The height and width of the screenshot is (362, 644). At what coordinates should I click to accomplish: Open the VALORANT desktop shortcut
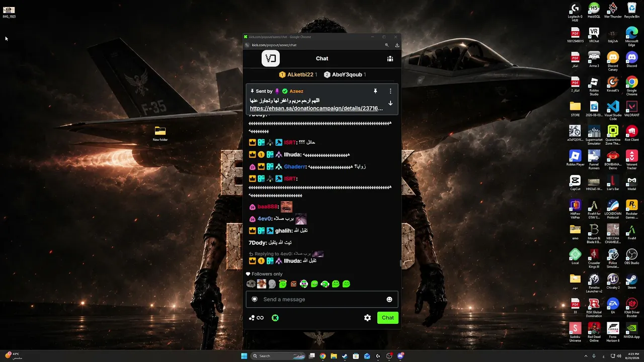pos(632,109)
